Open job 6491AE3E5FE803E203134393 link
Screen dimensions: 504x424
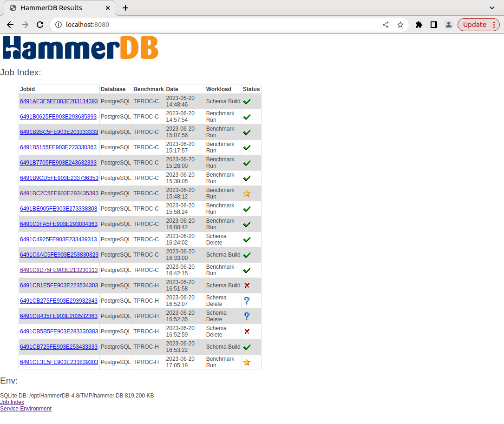pyautogui.click(x=59, y=101)
